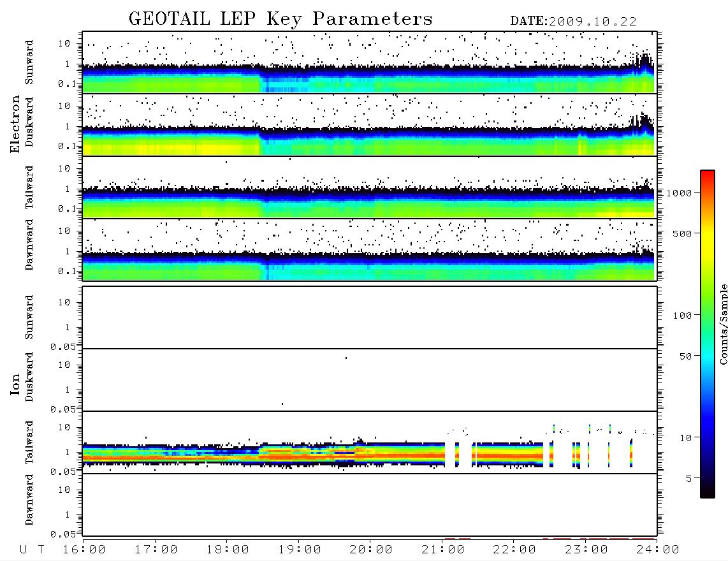The width and height of the screenshot is (728, 561).
Task: Click the "1" tick of Electron Duskward panel
Action: coord(68,126)
